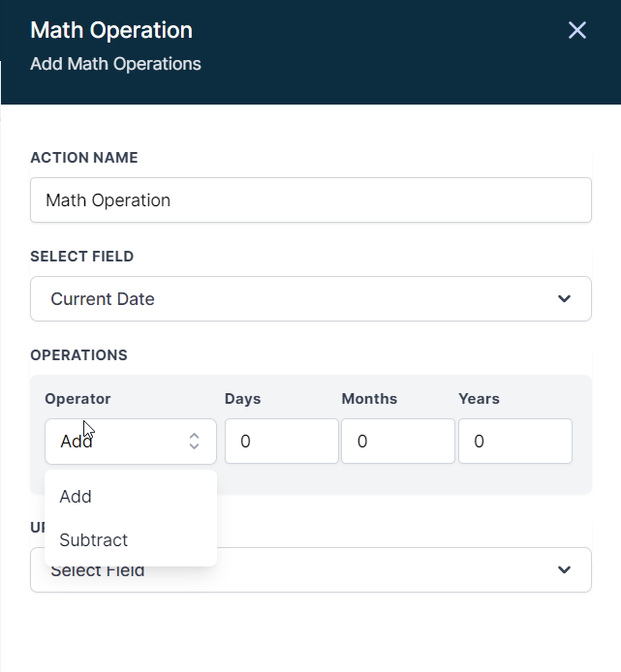Click the Days column label
This screenshot has width=621, height=672.
click(243, 399)
